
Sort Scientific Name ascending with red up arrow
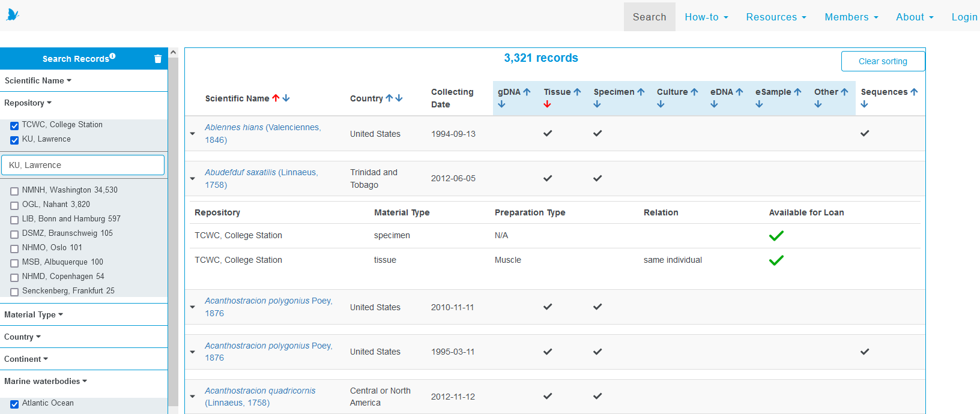(x=276, y=98)
